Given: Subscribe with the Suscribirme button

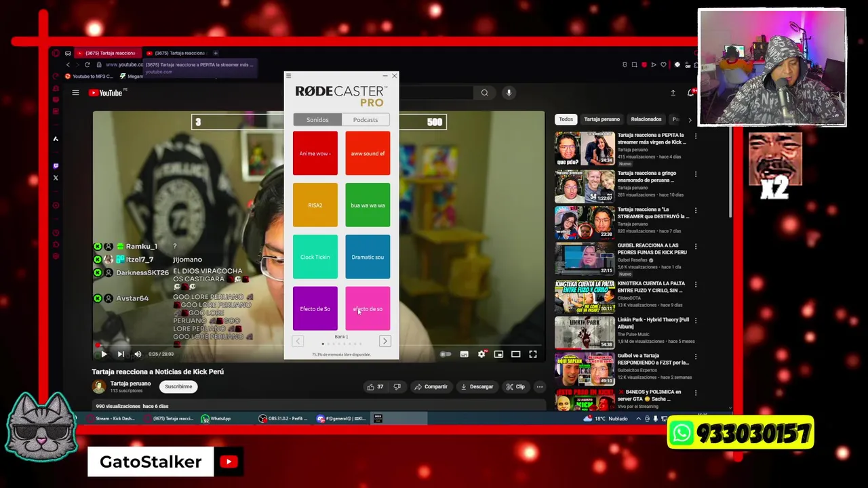Looking at the screenshot, I should pos(178,386).
